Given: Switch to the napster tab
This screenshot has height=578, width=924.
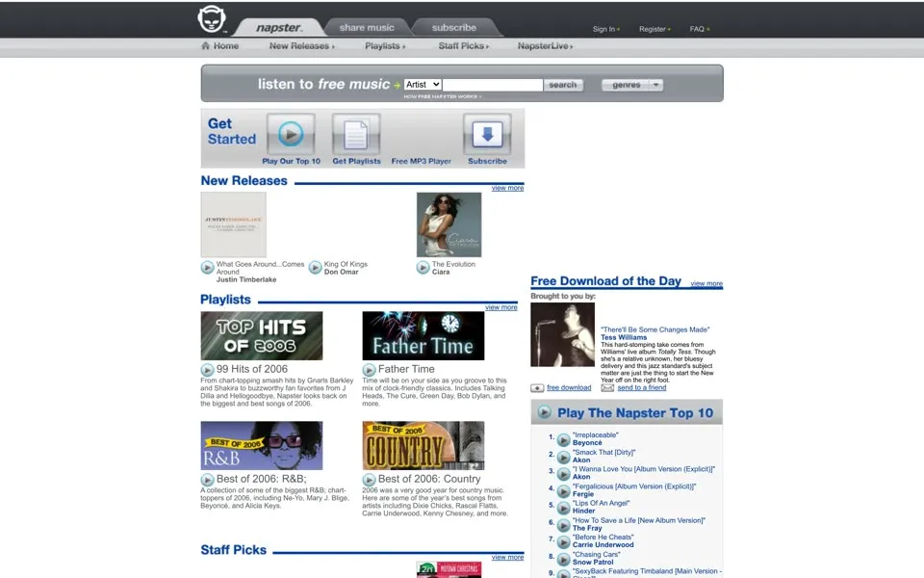Looking at the screenshot, I should [x=279, y=28].
